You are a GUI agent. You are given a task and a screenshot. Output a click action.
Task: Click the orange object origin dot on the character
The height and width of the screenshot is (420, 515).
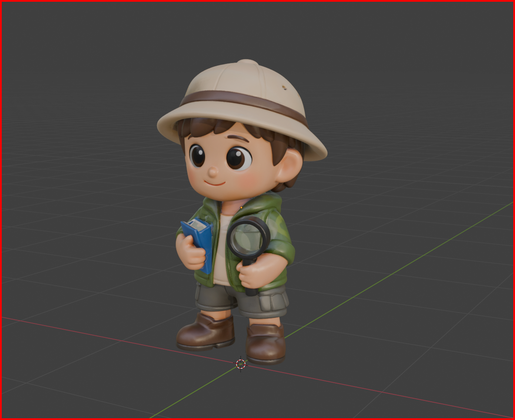pyautogui.click(x=241, y=207)
